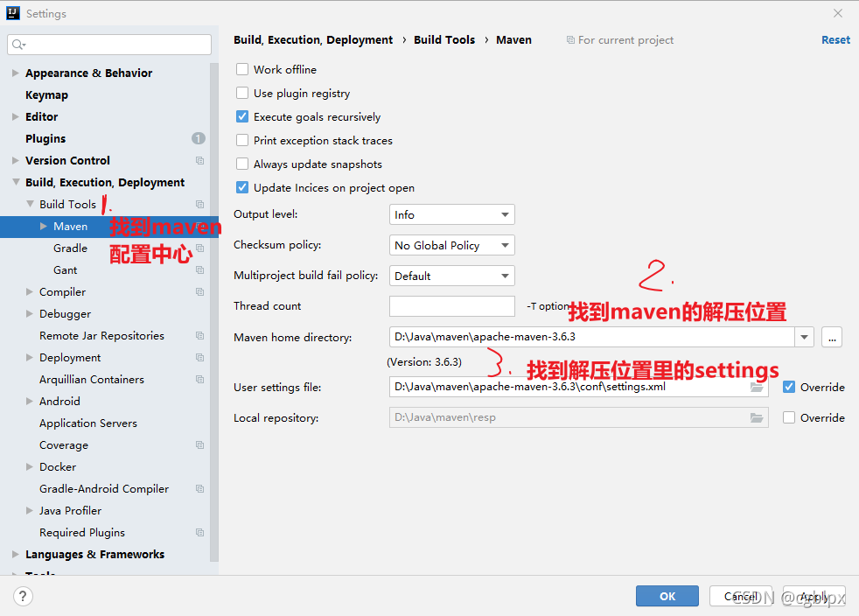Click the Reset link
This screenshot has height=616, width=859.
click(835, 40)
